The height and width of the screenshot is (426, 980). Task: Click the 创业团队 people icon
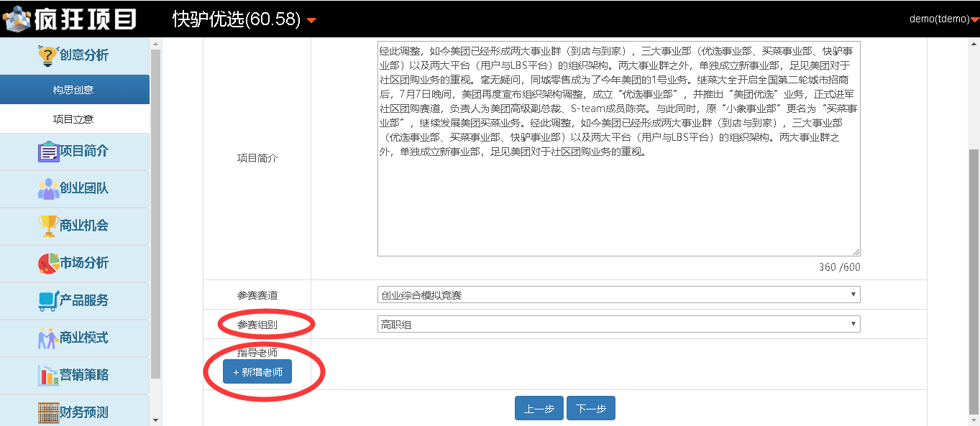48,189
